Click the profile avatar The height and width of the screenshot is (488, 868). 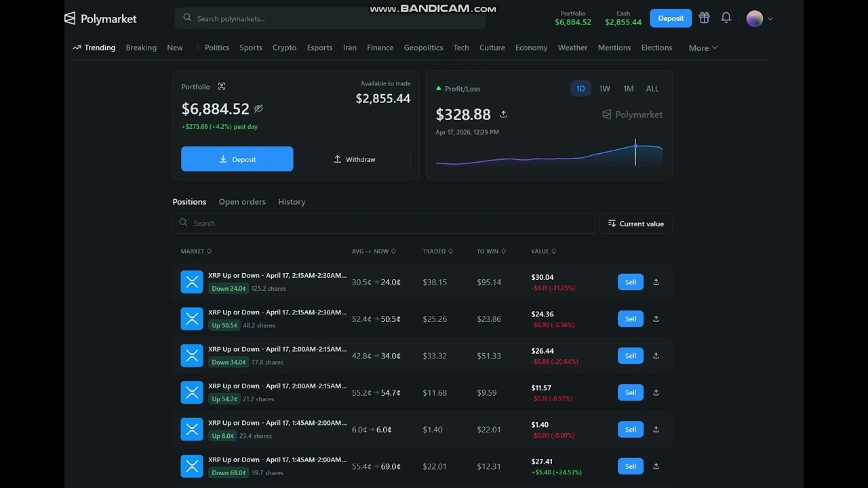click(755, 19)
